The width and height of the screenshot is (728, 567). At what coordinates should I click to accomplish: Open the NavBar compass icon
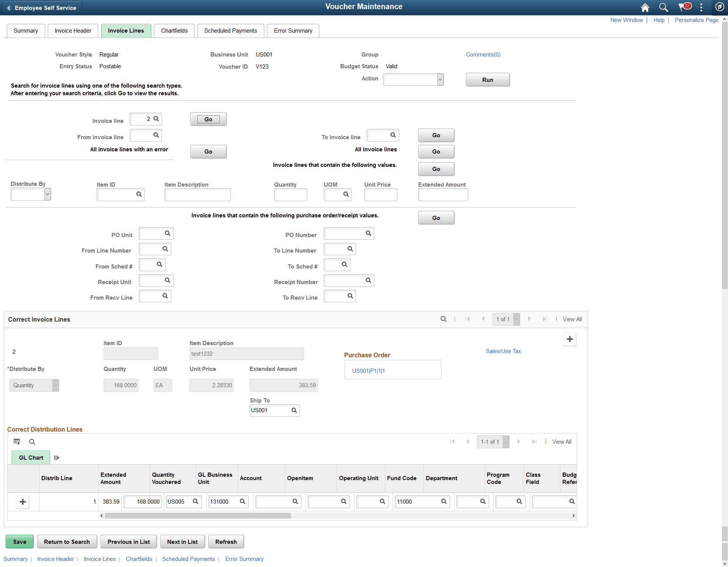tap(719, 7)
